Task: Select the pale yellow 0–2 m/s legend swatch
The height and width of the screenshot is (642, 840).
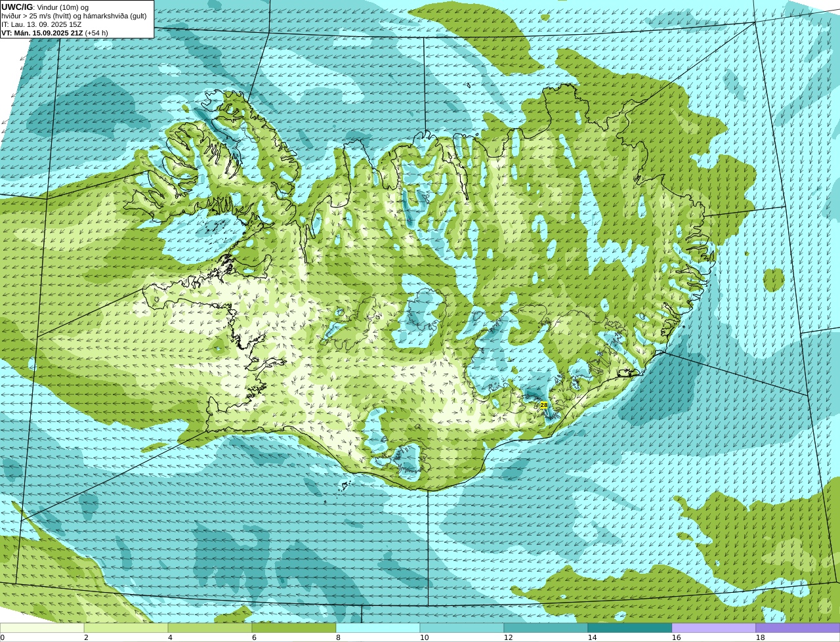Action: click(x=42, y=628)
